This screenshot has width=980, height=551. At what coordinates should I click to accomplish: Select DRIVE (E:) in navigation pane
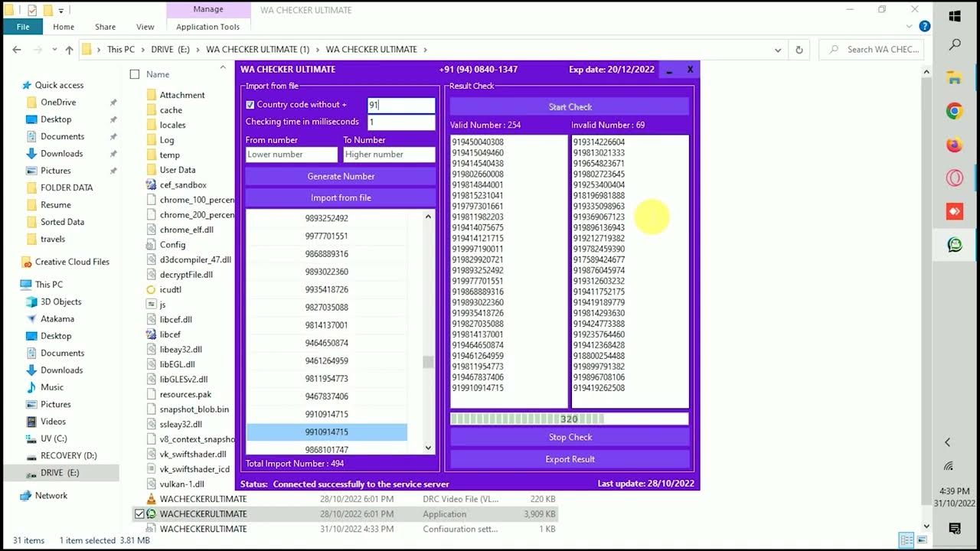tap(60, 473)
